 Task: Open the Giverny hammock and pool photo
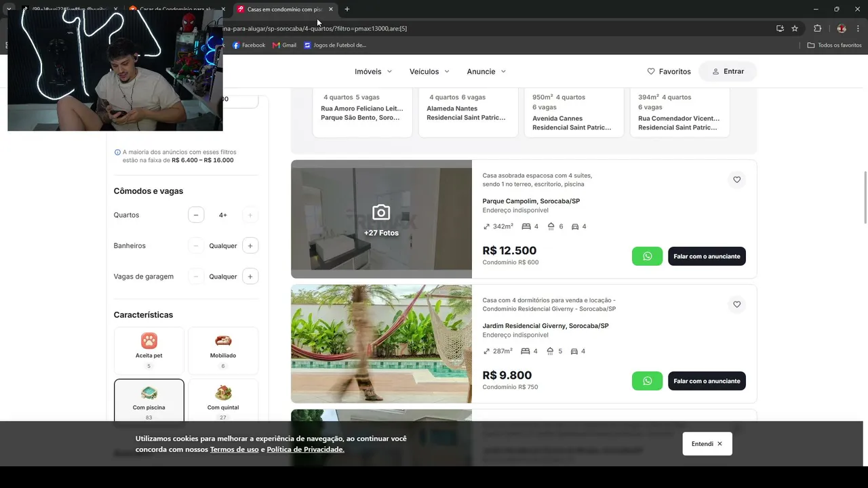coord(381,344)
